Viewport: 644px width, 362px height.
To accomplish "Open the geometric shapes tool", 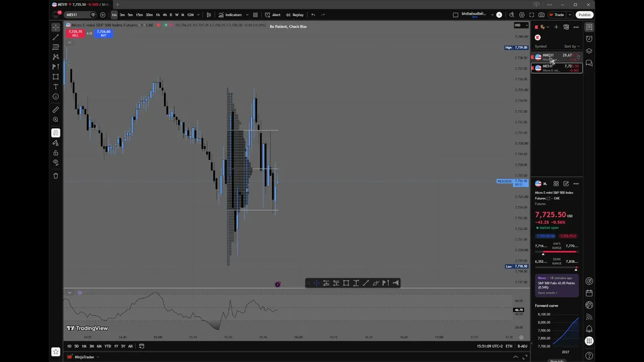I will (56, 76).
